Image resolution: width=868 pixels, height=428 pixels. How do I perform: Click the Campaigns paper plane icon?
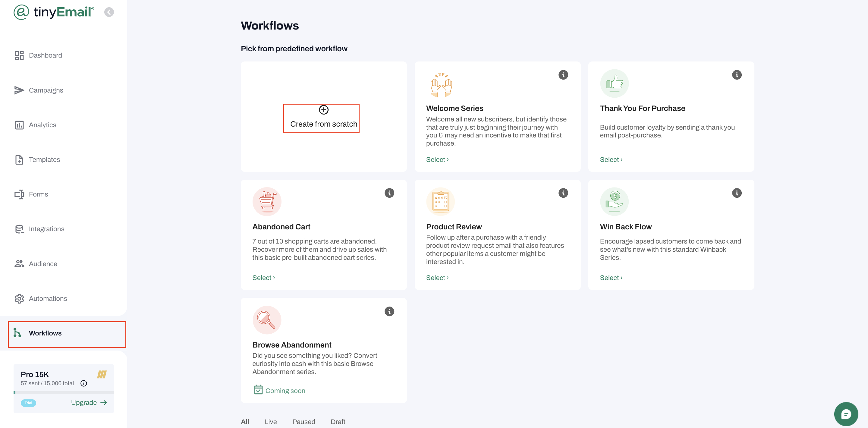tap(19, 90)
